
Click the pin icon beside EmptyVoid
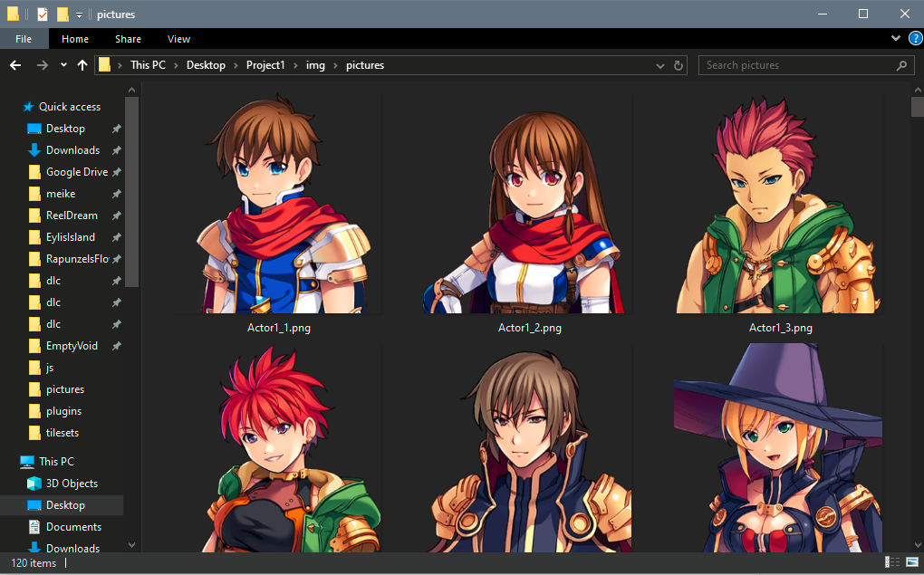tap(117, 346)
